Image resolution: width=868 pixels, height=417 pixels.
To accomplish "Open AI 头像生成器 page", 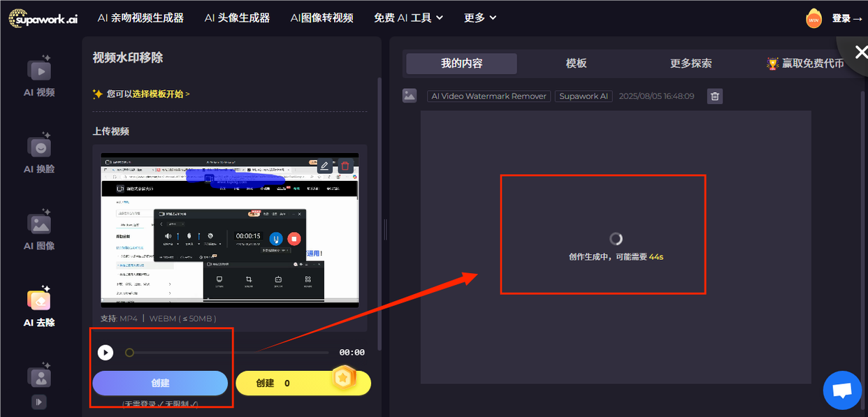I will pos(237,18).
